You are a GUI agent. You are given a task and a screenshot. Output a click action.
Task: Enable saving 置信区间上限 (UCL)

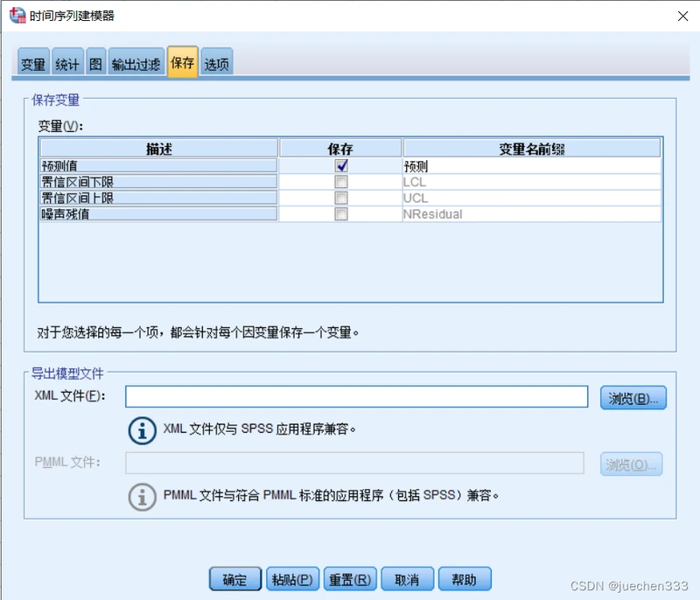point(341,198)
